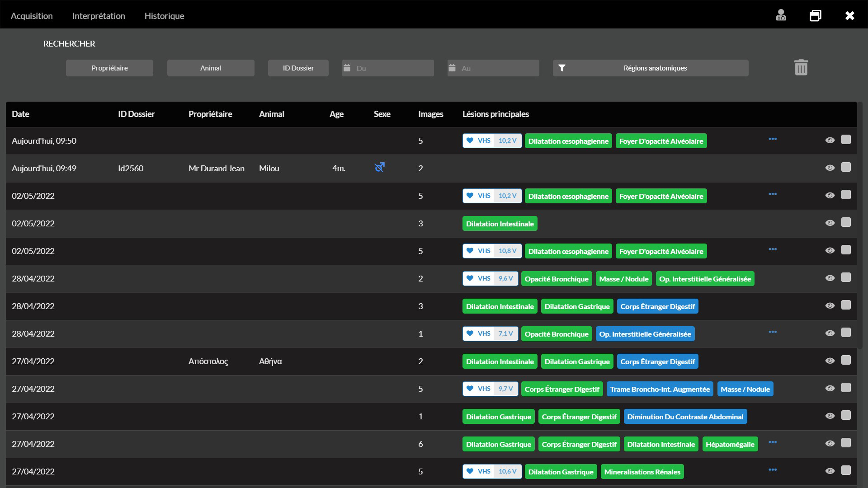Click the VHS 9,7 V heart badge
868x488 pixels.
(490, 389)
